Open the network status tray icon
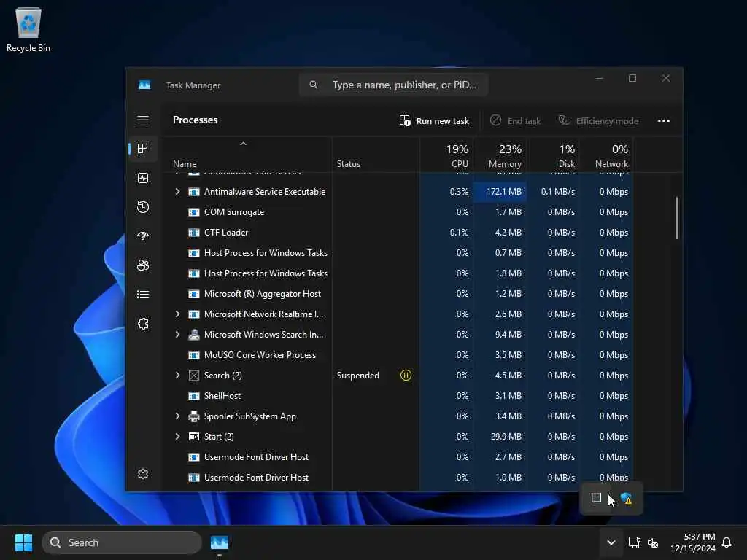This screenshot has width=747, height=560. point(634,542)
